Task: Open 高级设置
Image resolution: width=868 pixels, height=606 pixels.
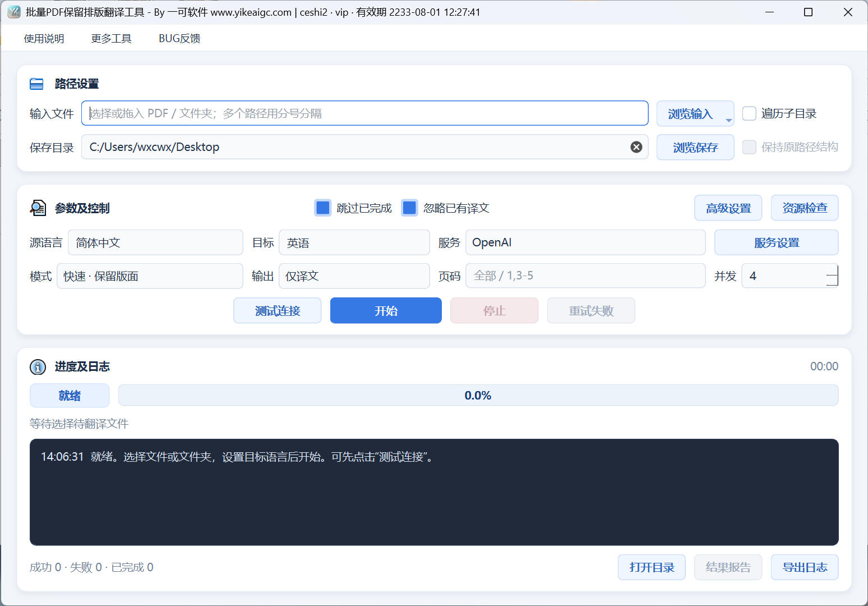Action: [x=728, y=208]
